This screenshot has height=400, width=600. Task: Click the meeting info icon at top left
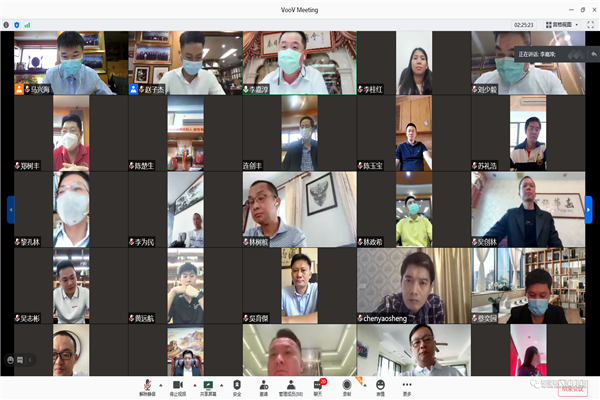[x=7, y=24]
